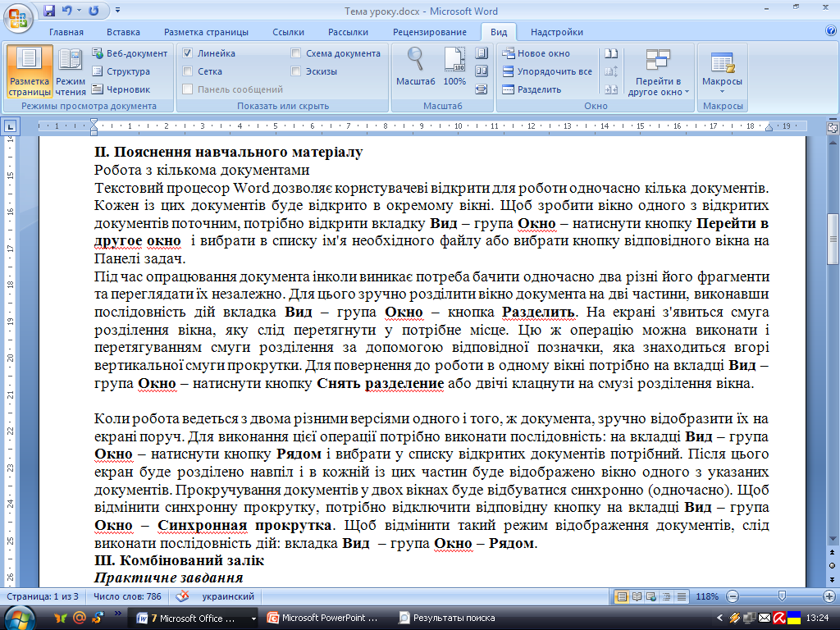Select Черновик view mode

121,89
